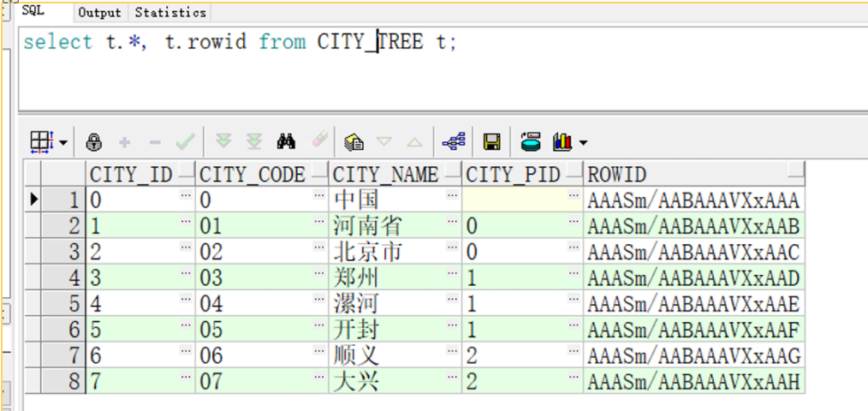Click the next record up-triangle icon

pos(414,142)
